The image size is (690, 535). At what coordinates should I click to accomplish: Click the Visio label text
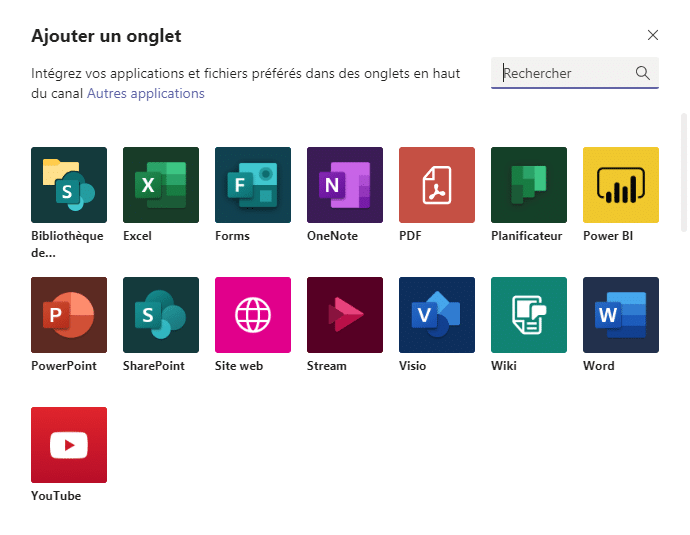point(412,366)
